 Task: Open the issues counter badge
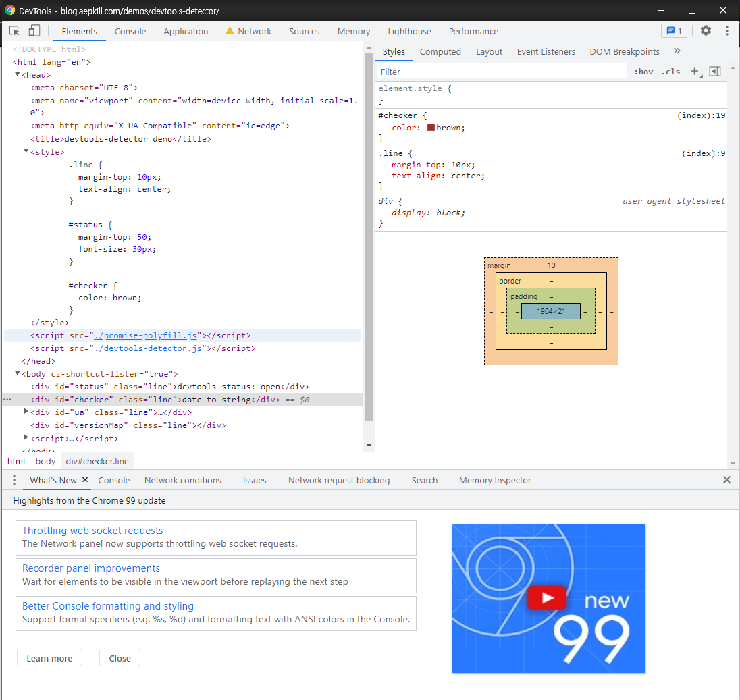674,31
